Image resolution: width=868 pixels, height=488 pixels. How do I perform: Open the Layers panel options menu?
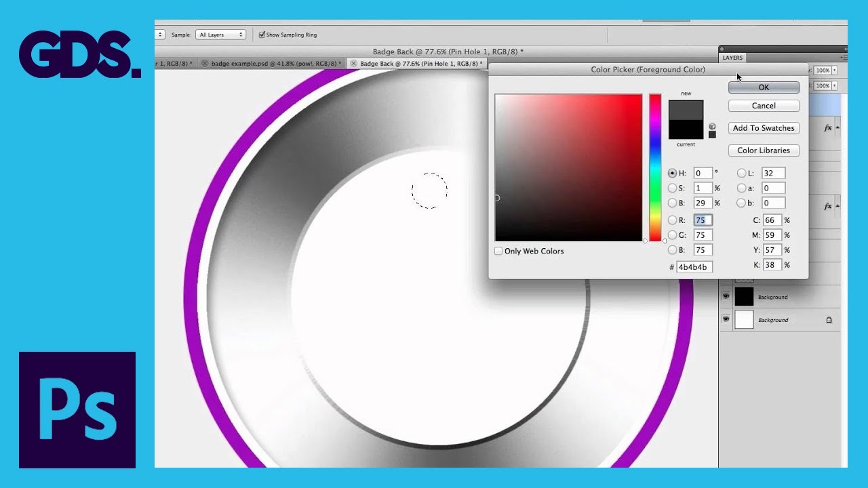pos(843,58)
